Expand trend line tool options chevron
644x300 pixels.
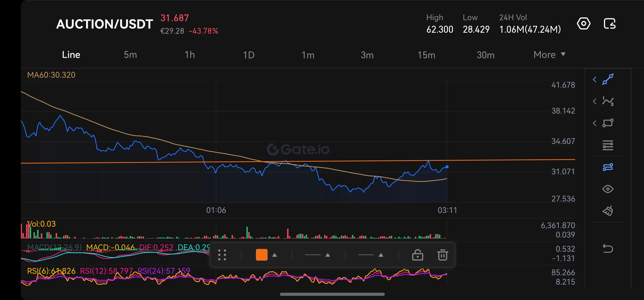pyautogui.click(x=595, y=79)
